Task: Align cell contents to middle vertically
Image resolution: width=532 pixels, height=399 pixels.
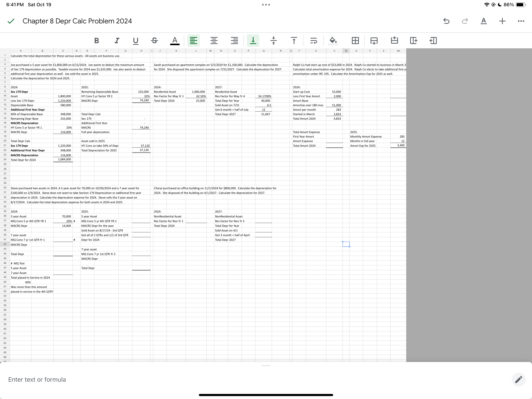Action: point(273,41)
